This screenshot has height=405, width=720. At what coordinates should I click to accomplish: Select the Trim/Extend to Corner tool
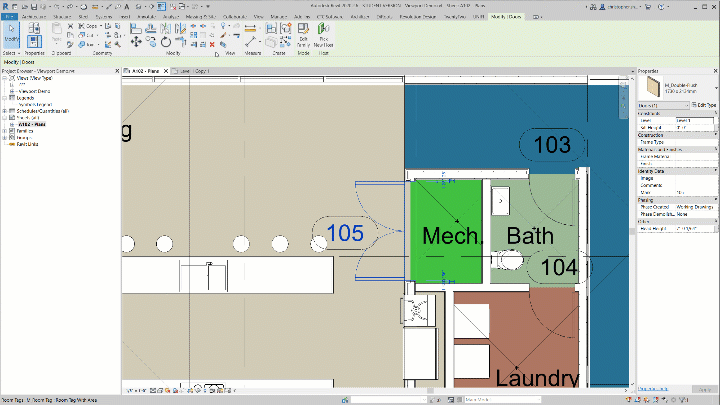180,42
